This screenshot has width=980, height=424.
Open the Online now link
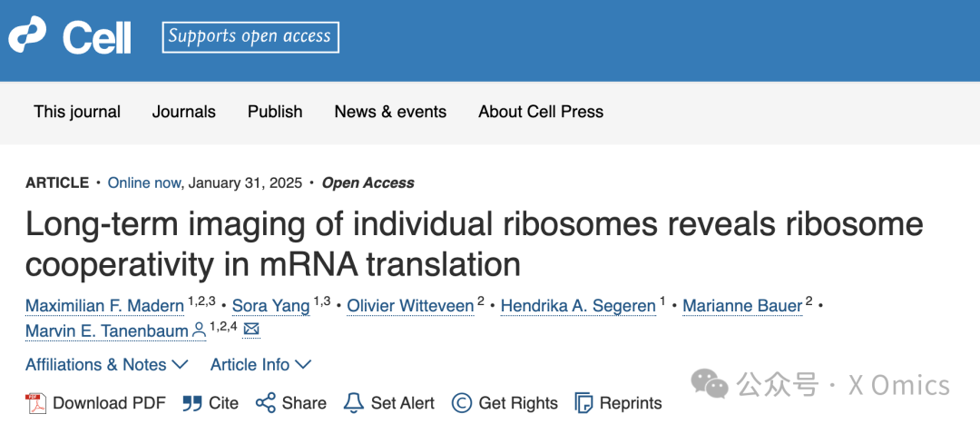(x=144, y=182)
